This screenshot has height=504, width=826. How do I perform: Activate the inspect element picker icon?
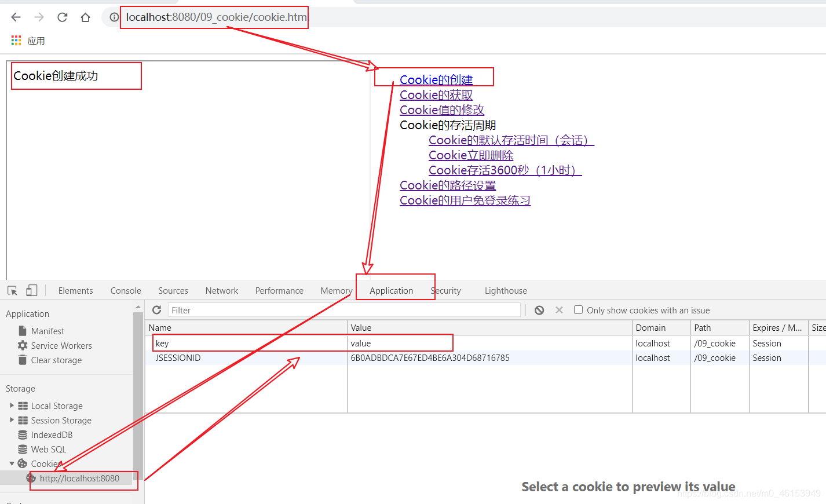click(x=13, y=290)
